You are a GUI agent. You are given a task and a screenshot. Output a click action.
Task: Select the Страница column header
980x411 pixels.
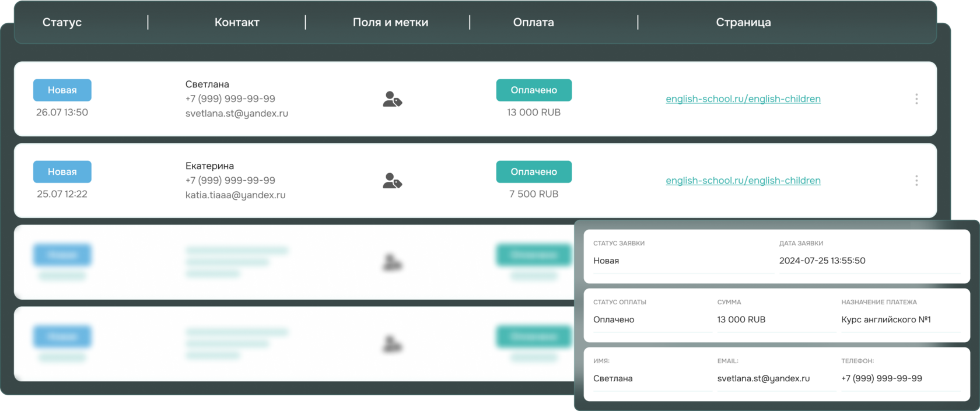(x=743, y=22)
